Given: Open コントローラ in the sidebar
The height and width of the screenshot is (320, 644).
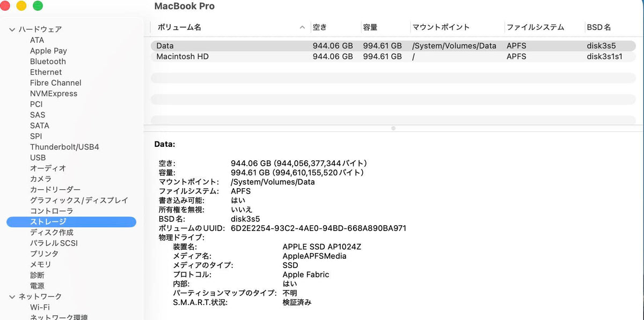Looking at the screenshot, I should (52, 211).
